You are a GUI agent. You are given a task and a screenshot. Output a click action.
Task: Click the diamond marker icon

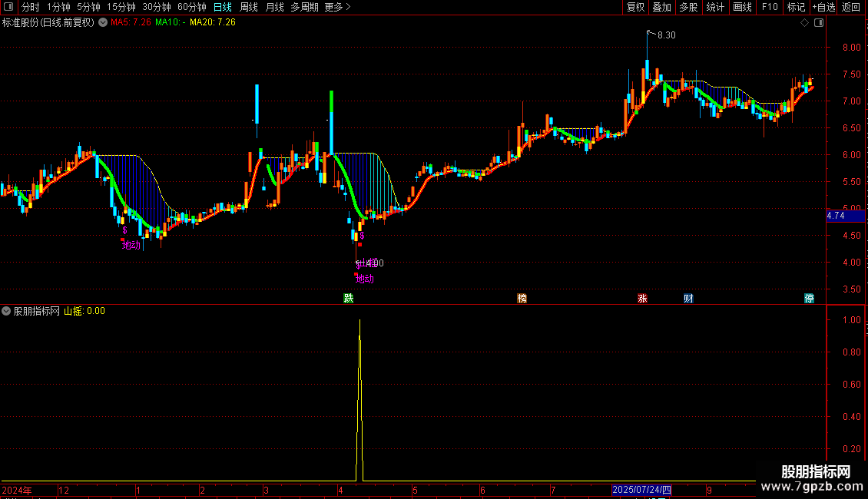804,23
